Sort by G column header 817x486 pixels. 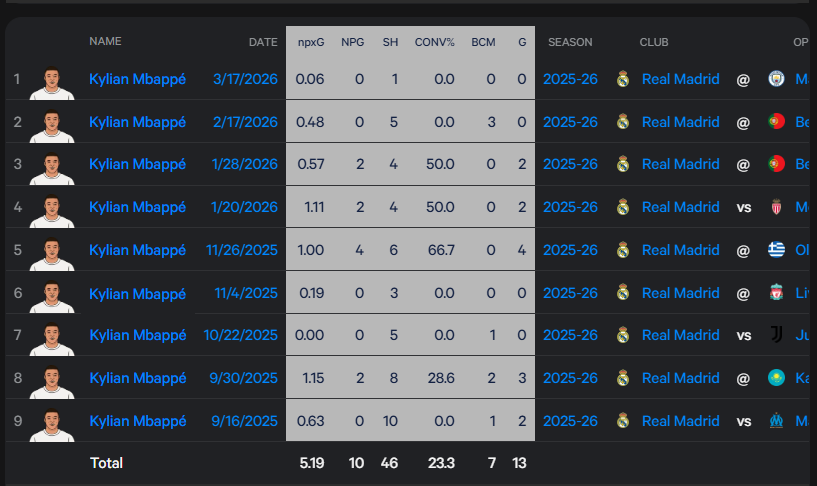tap(522, 42)
